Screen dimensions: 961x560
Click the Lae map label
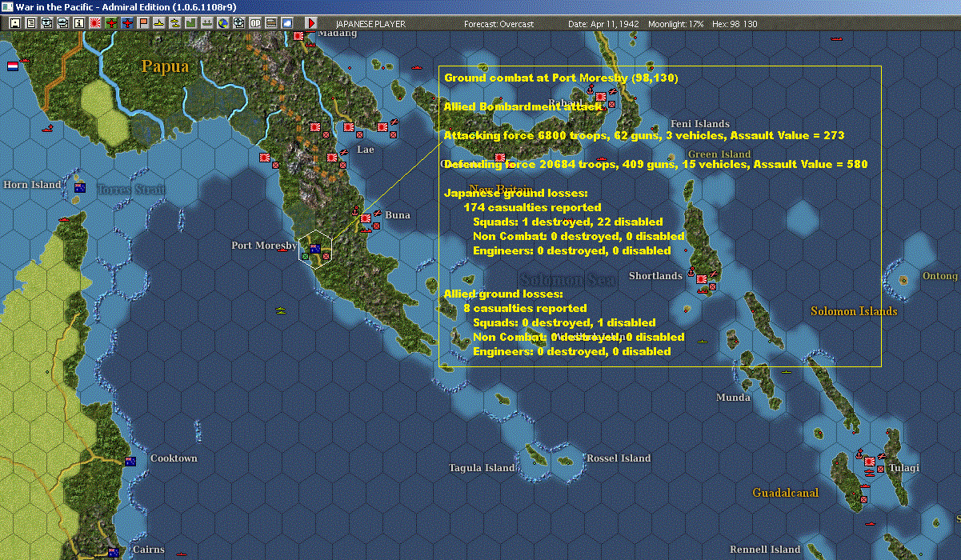(x=366, y=150)
